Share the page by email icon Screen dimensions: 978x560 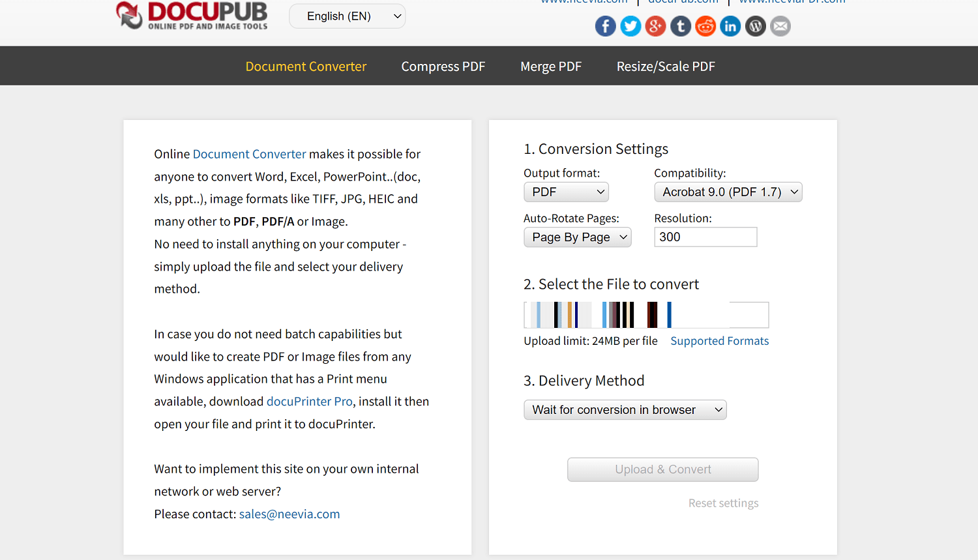click(x=780, y=26)
